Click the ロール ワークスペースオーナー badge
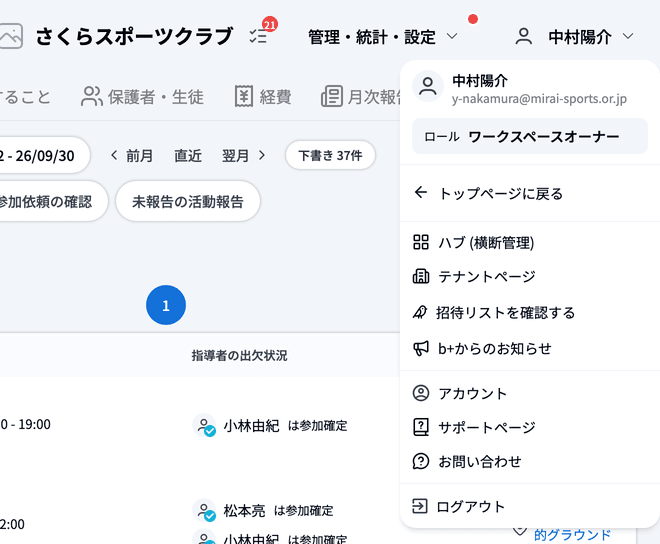The width and height of the screenshot is (660, 544). (530, 136)
